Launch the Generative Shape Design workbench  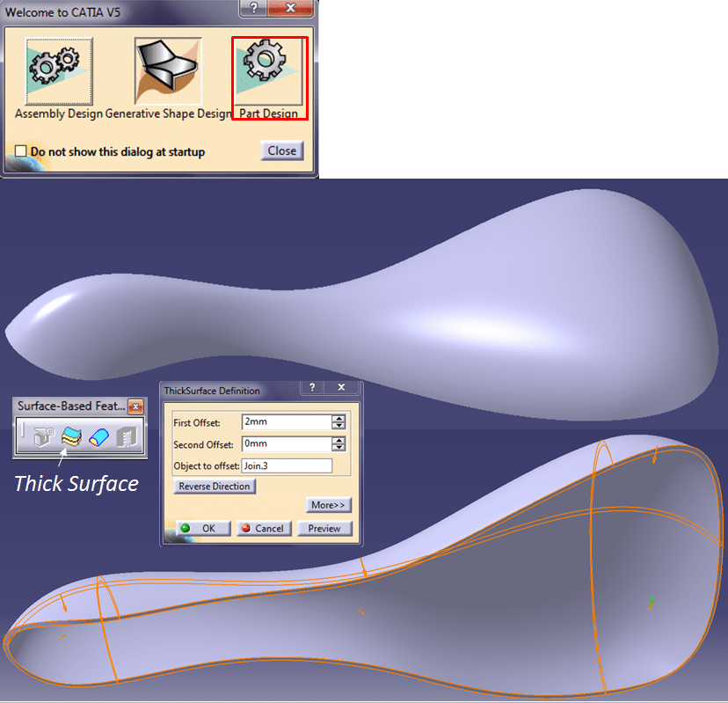(x=167, y=70)
